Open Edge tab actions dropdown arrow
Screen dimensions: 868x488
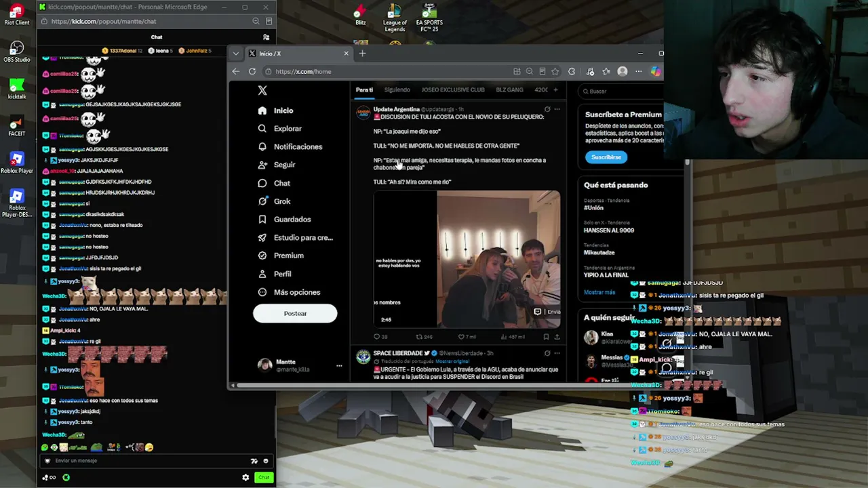[x=235, y=54]
